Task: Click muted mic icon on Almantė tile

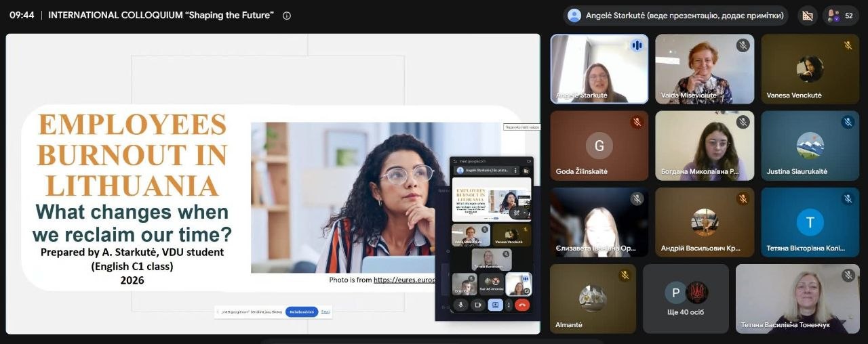Action: pyautogui.click(x=625, y=275)
